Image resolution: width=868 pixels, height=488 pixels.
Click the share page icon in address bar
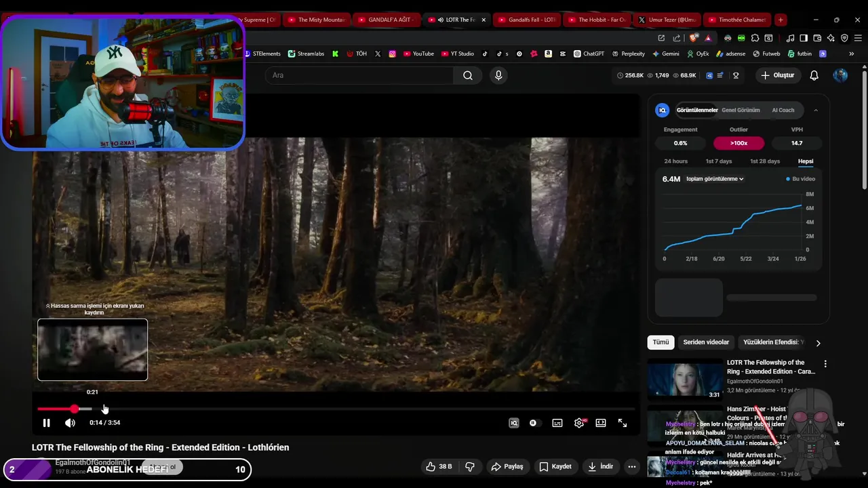[676, 38]
